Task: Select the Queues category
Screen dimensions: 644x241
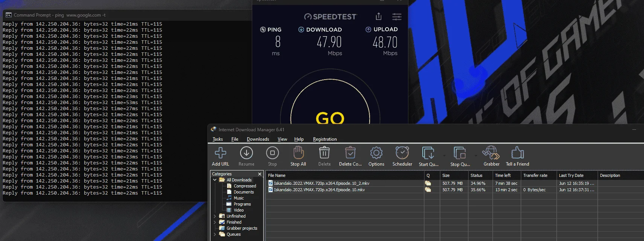Action: pyautogui.click(x=233, y=234)
